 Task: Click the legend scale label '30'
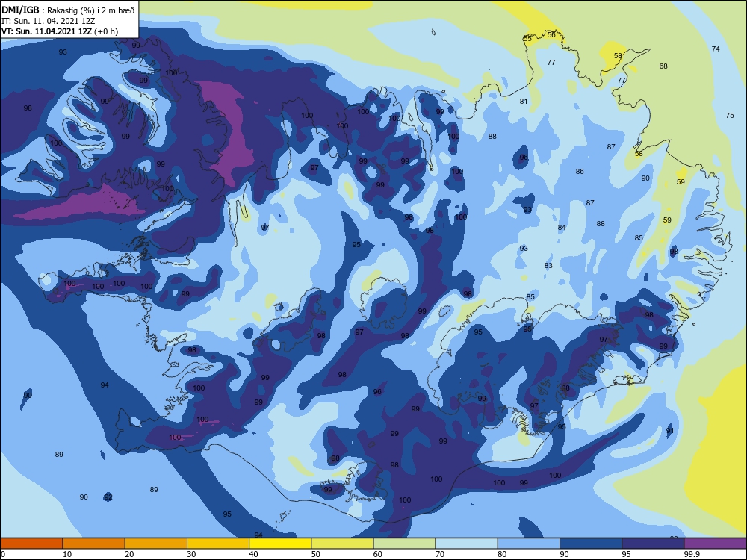click(191, 554)
